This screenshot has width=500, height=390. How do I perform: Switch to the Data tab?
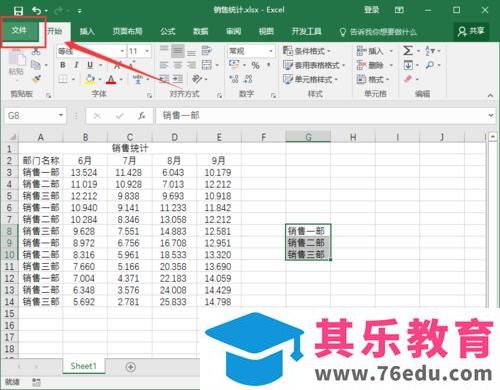200,31
